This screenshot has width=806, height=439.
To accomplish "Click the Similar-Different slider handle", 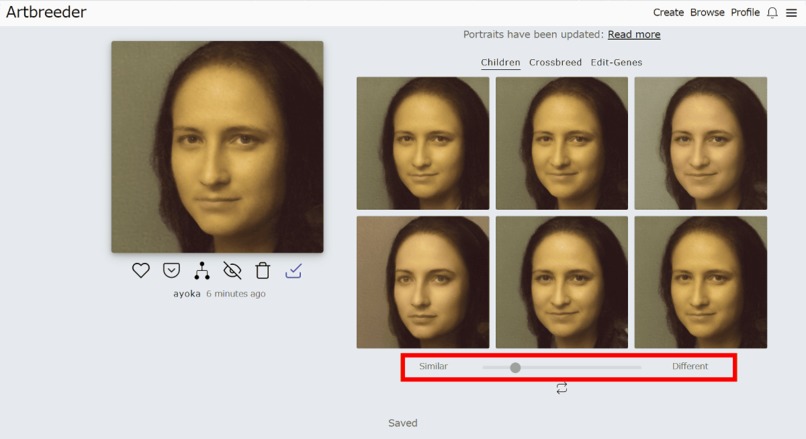I will pos(515,368).
